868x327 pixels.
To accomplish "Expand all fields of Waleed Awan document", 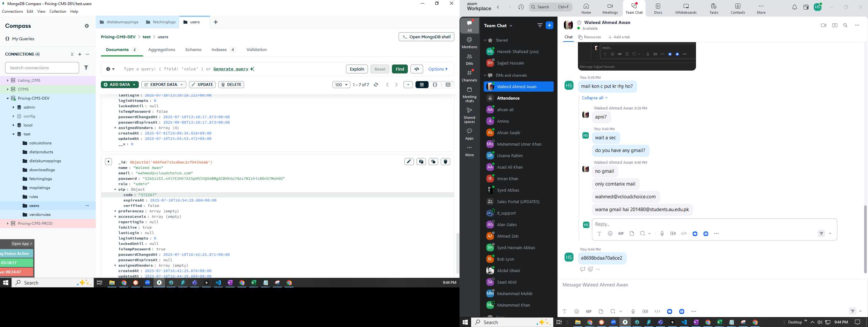I will point(108,162).
